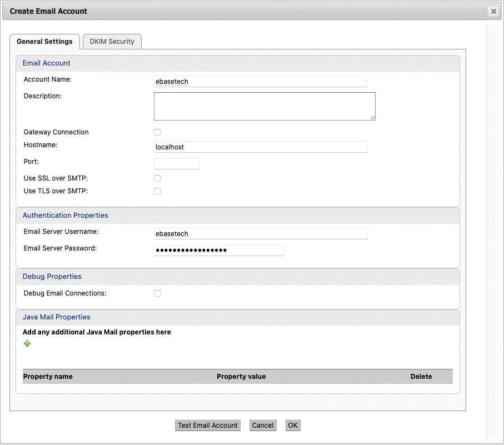Switch to the DKIM Security tab

tap(112, 42)
